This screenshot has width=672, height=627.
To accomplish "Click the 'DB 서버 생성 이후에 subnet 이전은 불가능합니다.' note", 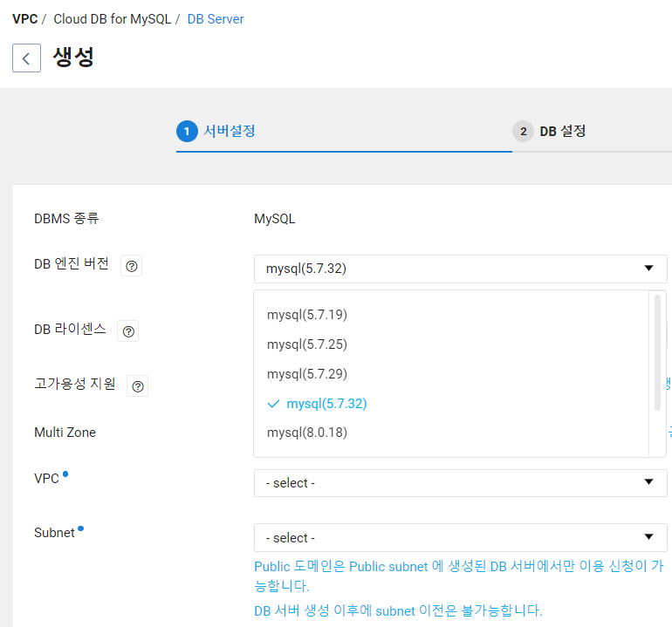I will (x=398, y=610).
